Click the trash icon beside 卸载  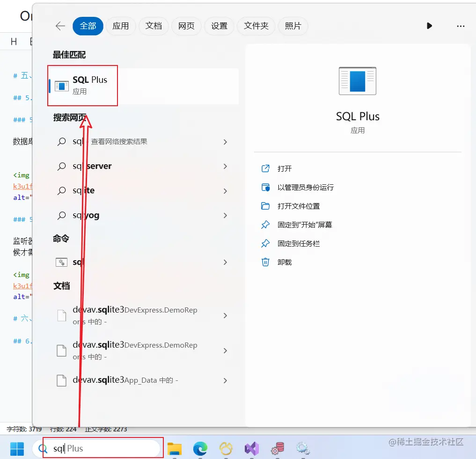265,262
